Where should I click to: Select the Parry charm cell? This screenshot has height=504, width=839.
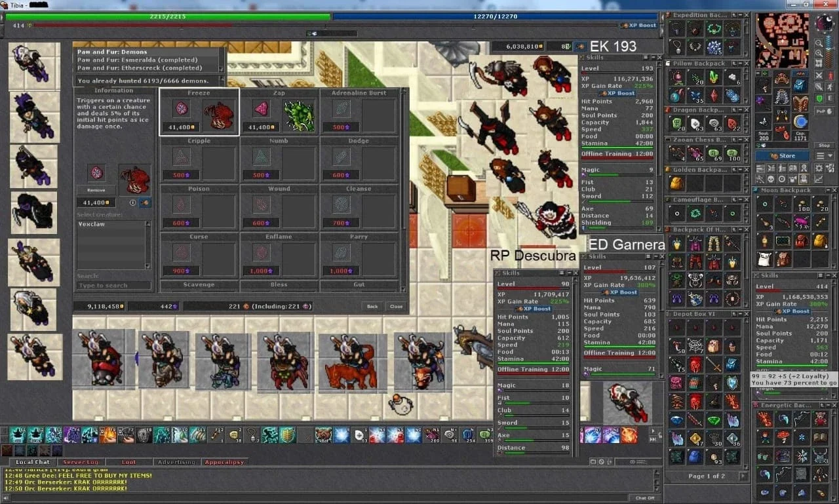(359, 256)
